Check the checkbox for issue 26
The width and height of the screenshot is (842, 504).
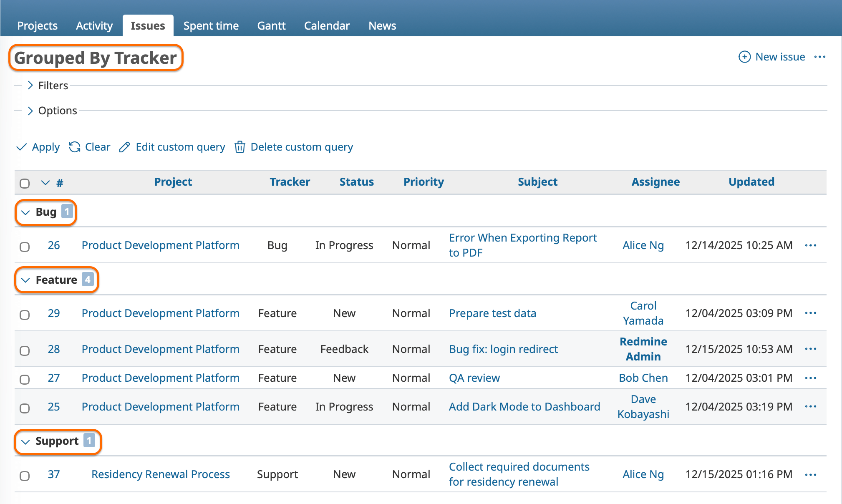tap(25, 247)
